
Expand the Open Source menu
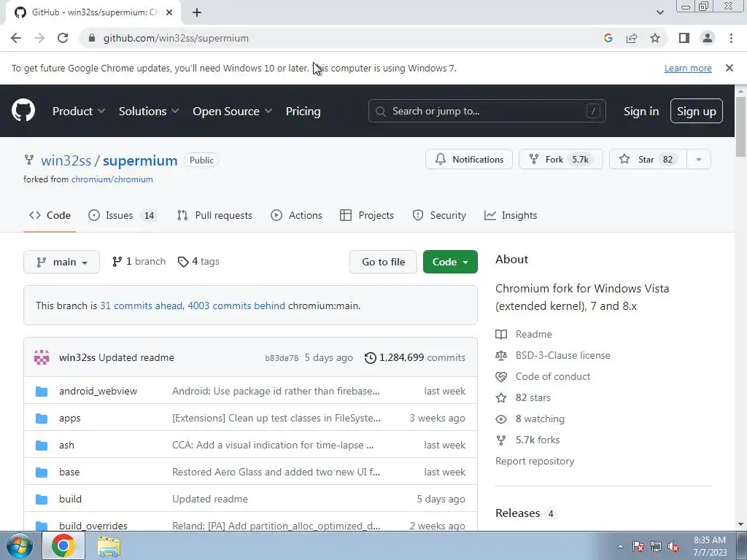pyautogui.click(x=233, y=111)
